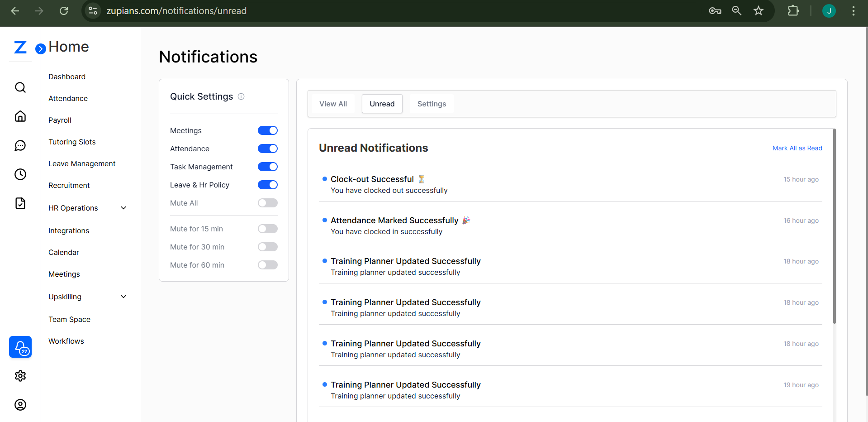The image size is (868, 422).
Task: Select the tasks checklist icon
Action: pos(20,203)
